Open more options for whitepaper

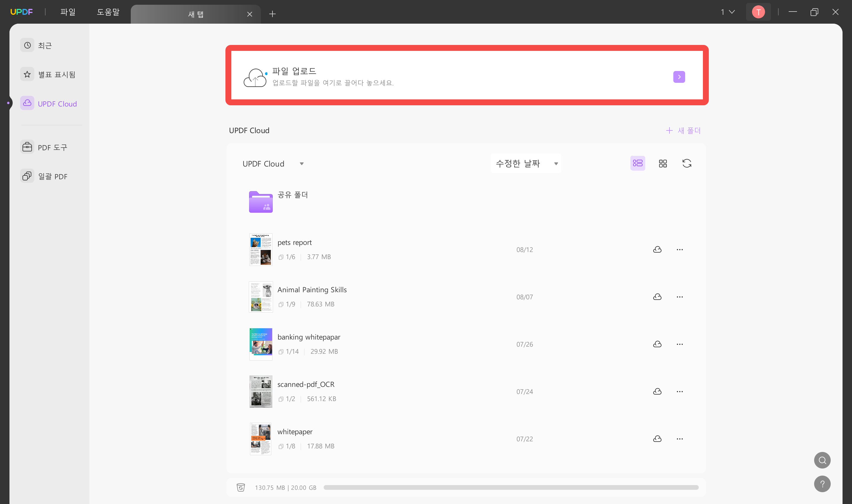(x=680, y=439)
